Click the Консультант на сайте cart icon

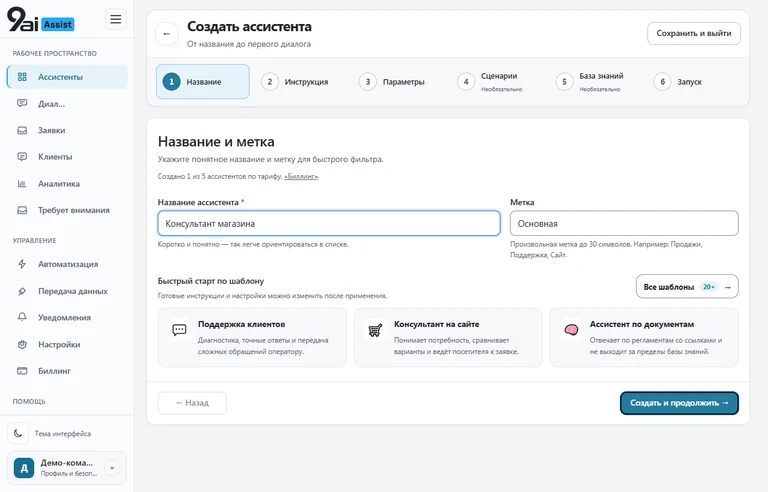pyautogui.click(x=375, y=330)
